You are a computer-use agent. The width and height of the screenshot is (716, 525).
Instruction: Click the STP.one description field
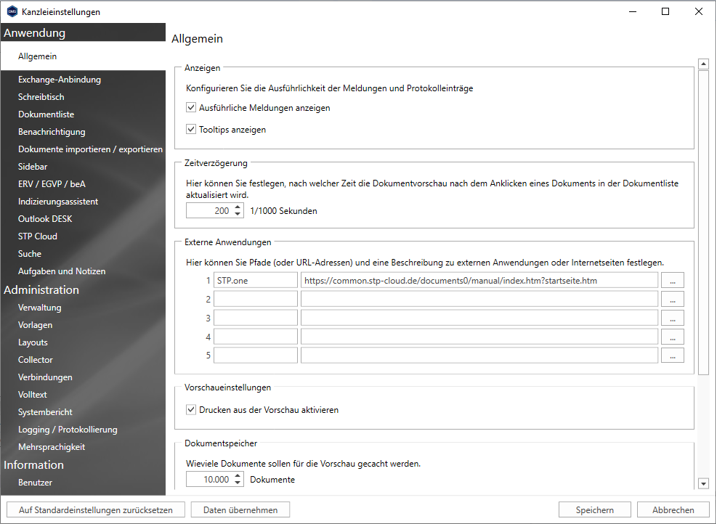click(256, 280)
